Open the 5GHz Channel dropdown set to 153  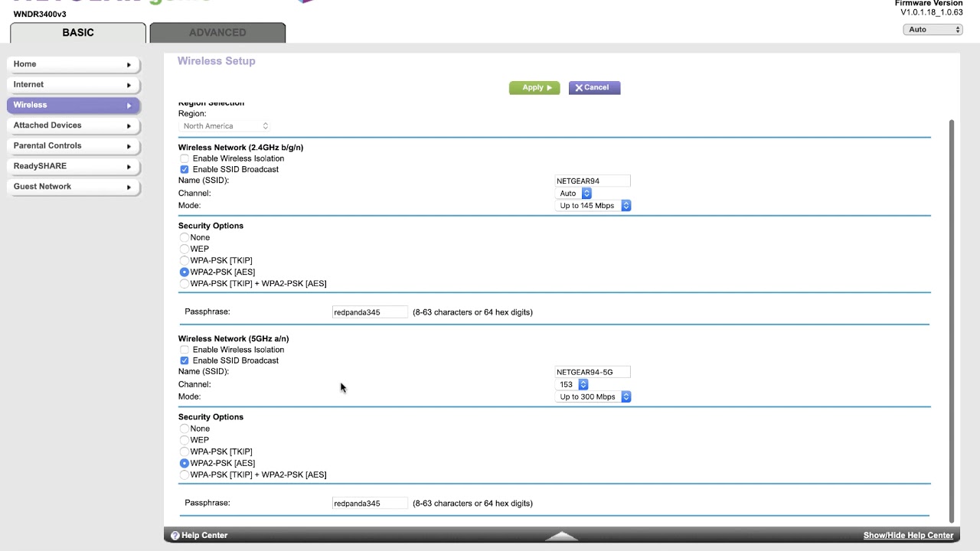tap(573, 385)
